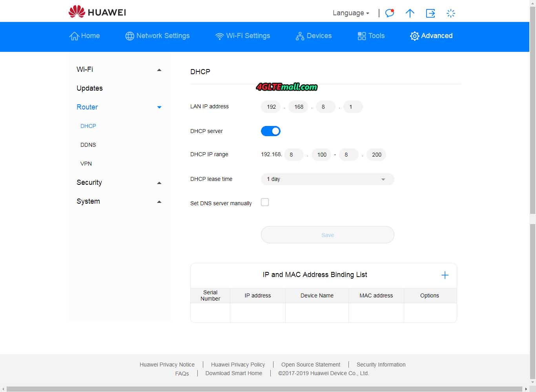Open the Language dropdown
The width and height of the screenshot is (536, 392).
(351, 13)
